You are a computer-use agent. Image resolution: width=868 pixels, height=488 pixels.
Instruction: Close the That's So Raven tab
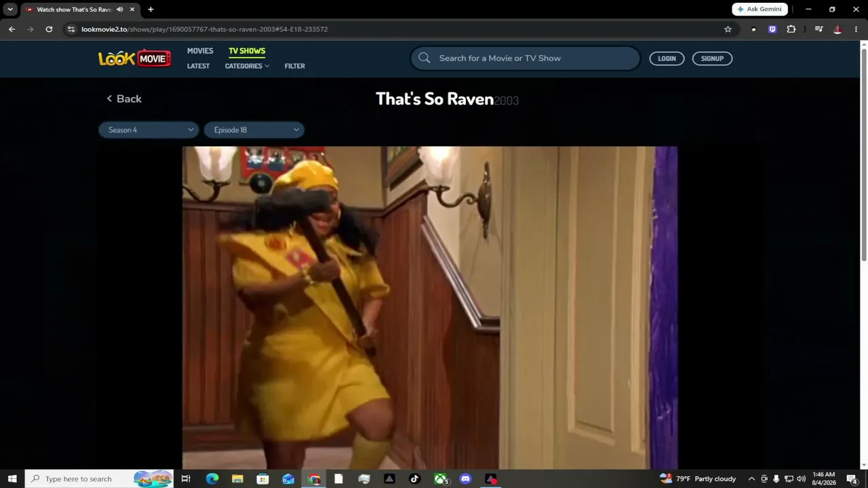pos(132,9)
